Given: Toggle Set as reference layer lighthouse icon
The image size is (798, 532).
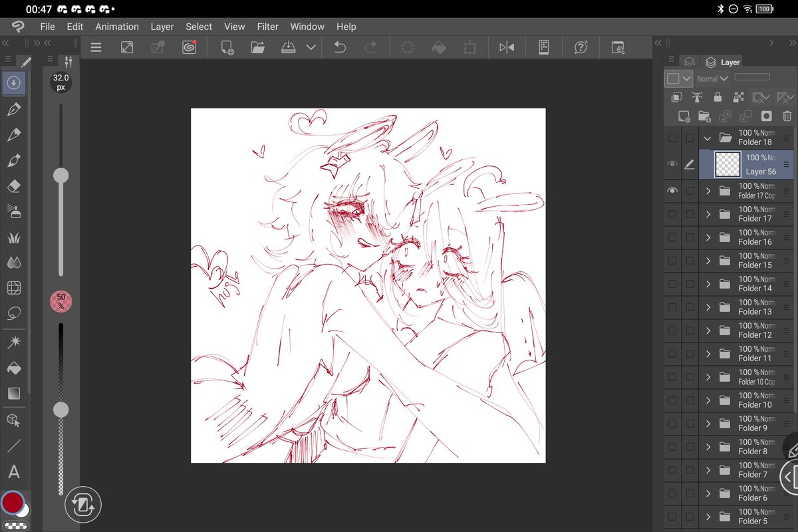Looking at the screenshot, I should (697, 97).
